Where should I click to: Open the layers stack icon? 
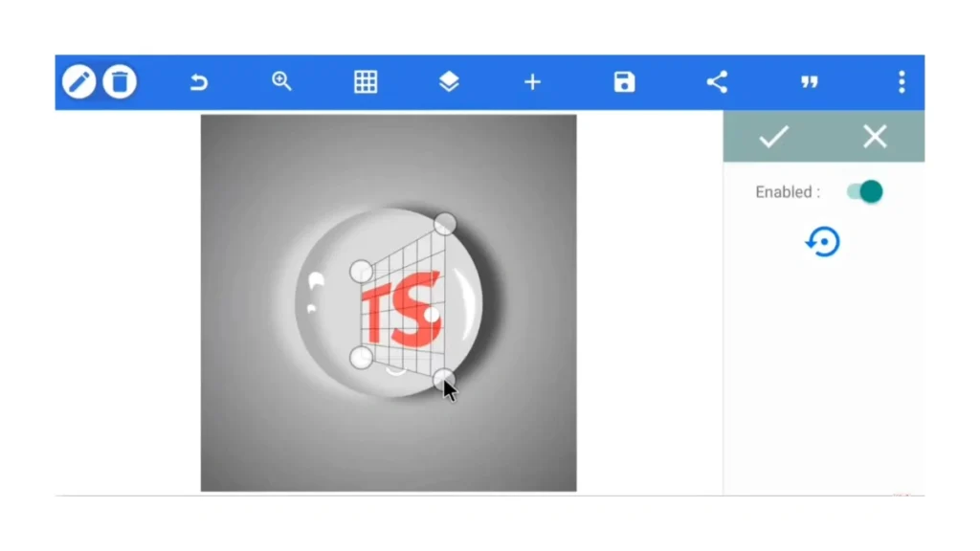tap(449, 82)
